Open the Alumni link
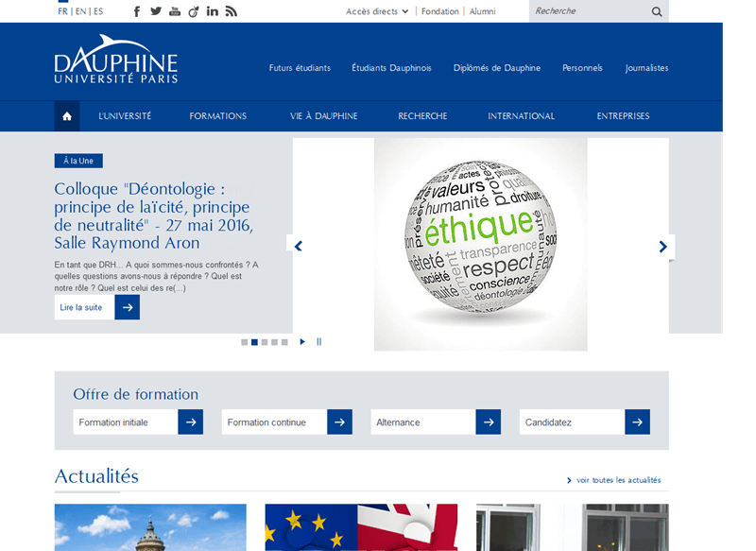The width and height of the screenshot is (756, 551). tap(483, 11)
